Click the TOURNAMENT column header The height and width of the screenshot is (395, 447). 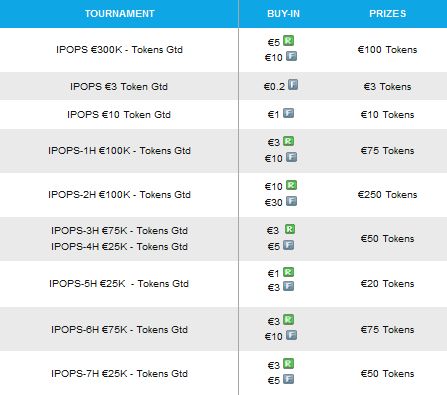119,14
